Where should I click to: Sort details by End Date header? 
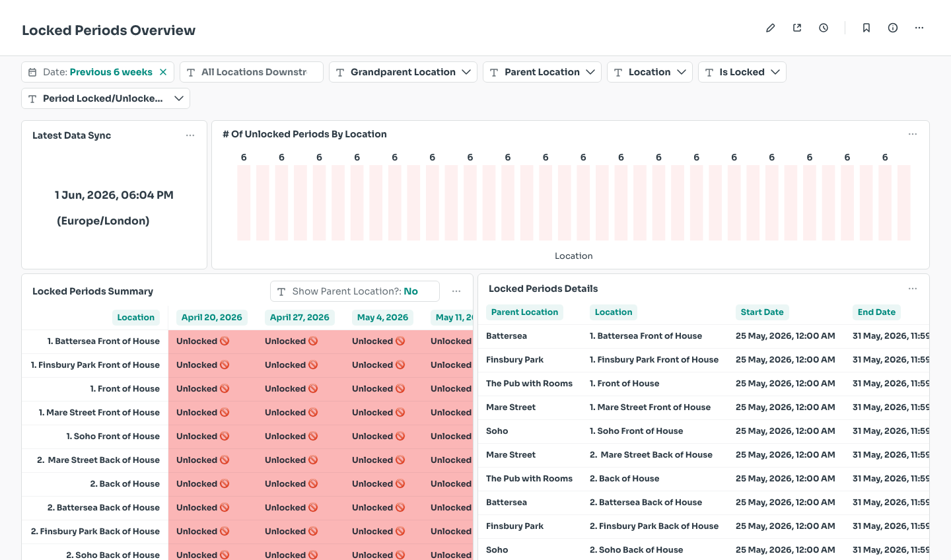coord(876,312)
